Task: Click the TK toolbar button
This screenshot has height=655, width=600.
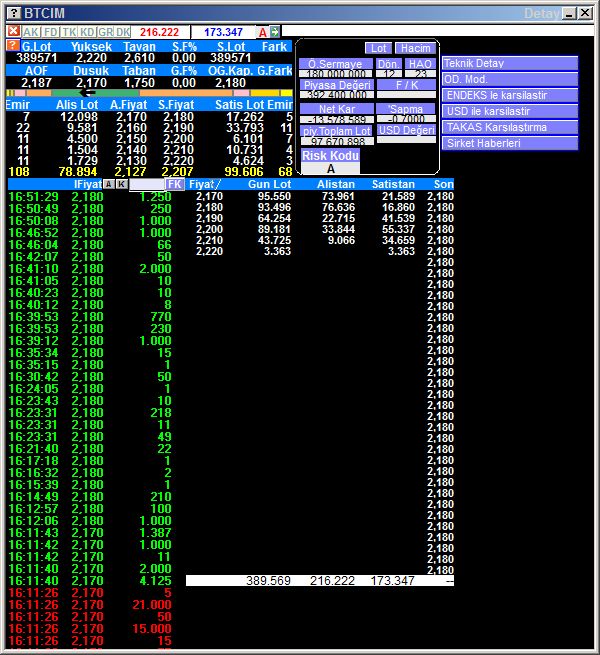Action: [x=69, y=32]
